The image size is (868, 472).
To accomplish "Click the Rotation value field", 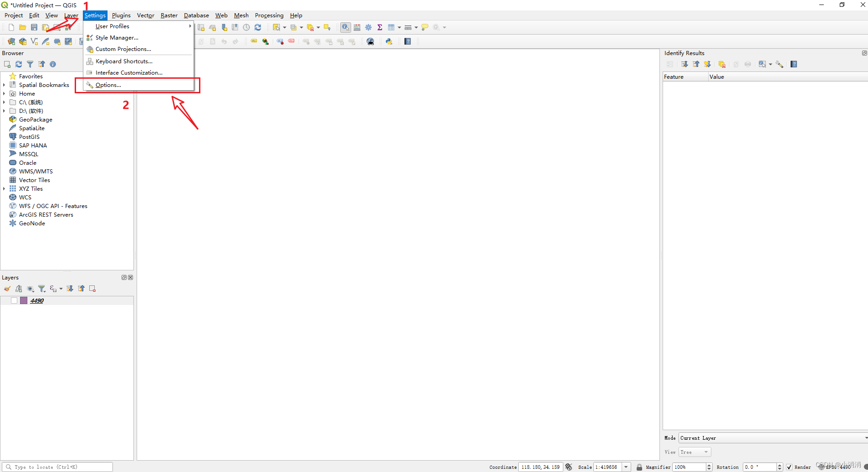I will [760, 467].
